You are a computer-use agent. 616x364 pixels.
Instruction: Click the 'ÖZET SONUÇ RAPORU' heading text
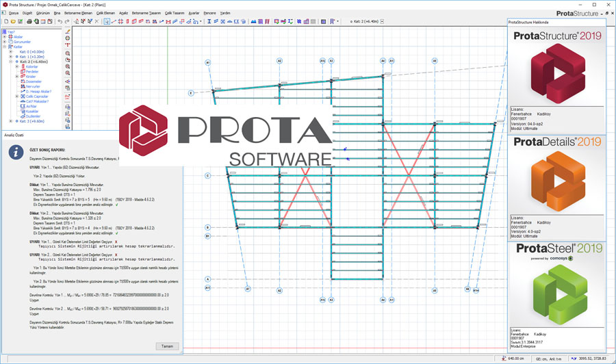tap(47, 150)
